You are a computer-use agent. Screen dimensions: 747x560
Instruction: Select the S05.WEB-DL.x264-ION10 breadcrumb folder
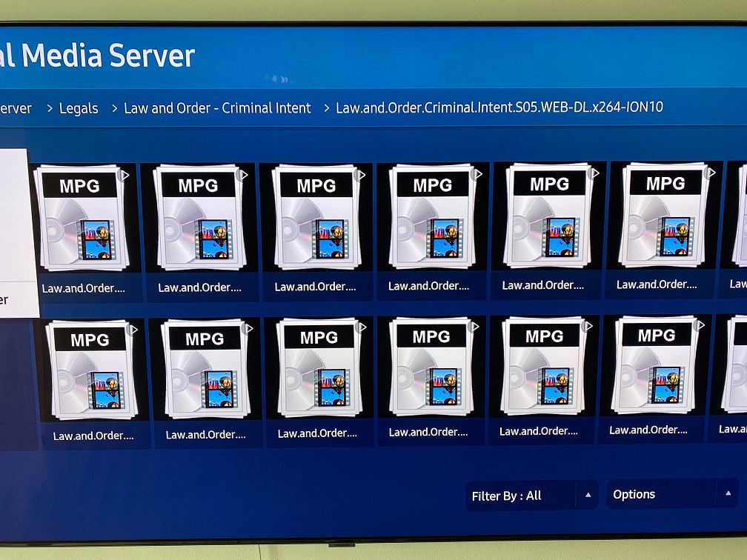[499, 107]
